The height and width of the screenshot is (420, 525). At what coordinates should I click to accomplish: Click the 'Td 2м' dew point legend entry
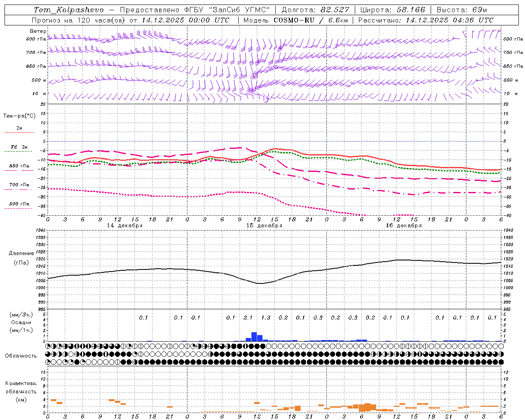[x=19, y=147]
